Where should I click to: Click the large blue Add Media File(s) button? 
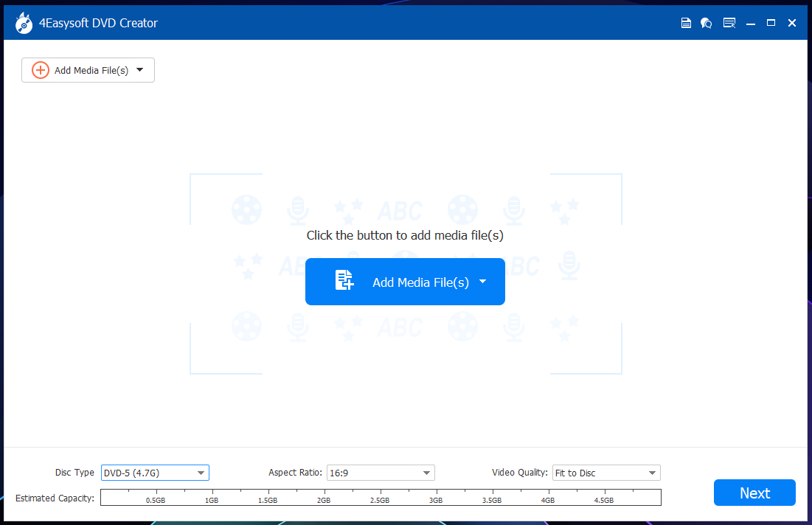[405, 282]
